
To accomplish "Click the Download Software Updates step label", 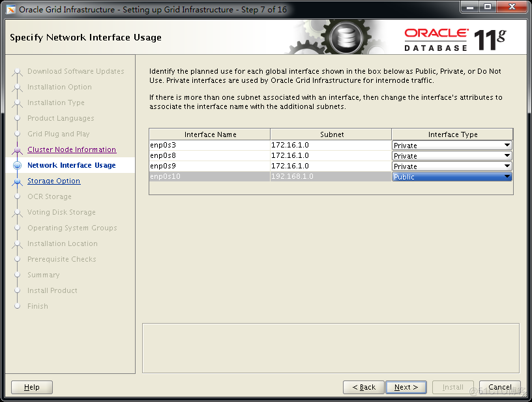I will 76,71.
